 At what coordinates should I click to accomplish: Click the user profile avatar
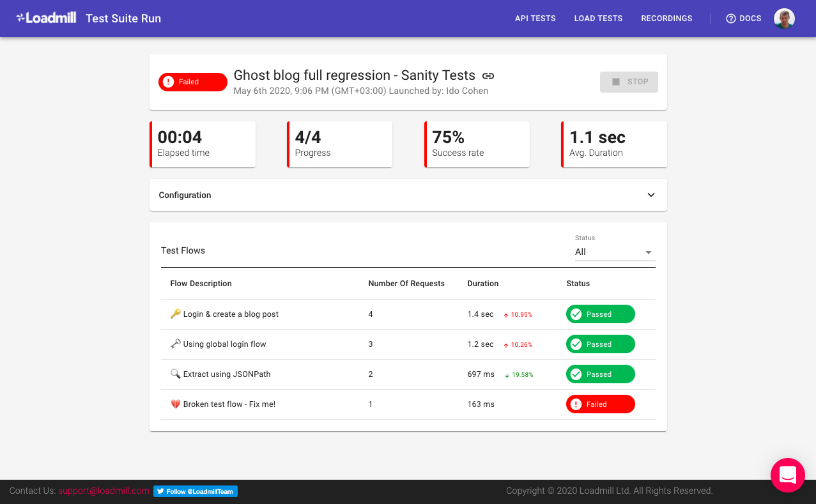[784, 19]
